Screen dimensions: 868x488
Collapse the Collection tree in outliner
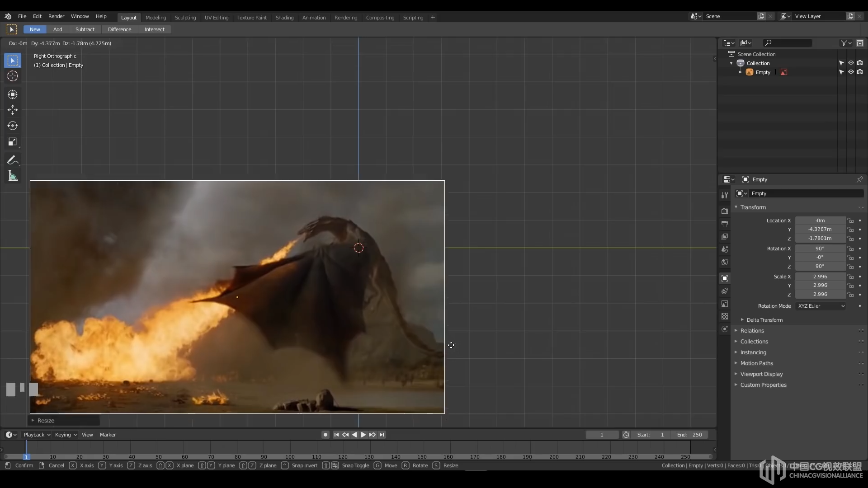pos(731,63)
